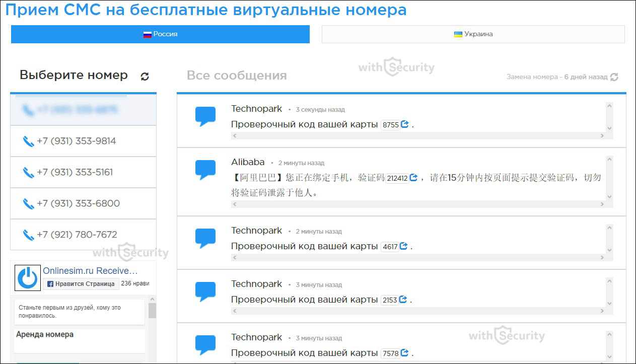This screenshot has height=364, width=636.
Task: Copy code 7578 via share icon
Action: tap(404, 352)
